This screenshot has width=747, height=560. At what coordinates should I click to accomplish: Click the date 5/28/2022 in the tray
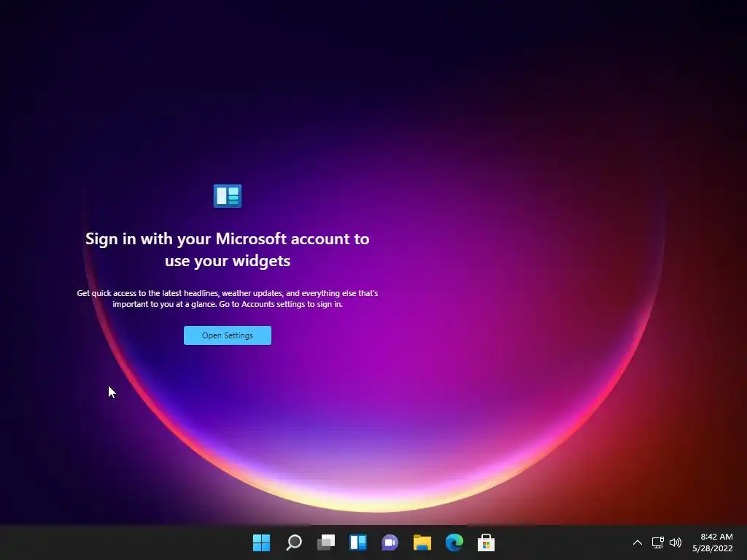713,548
